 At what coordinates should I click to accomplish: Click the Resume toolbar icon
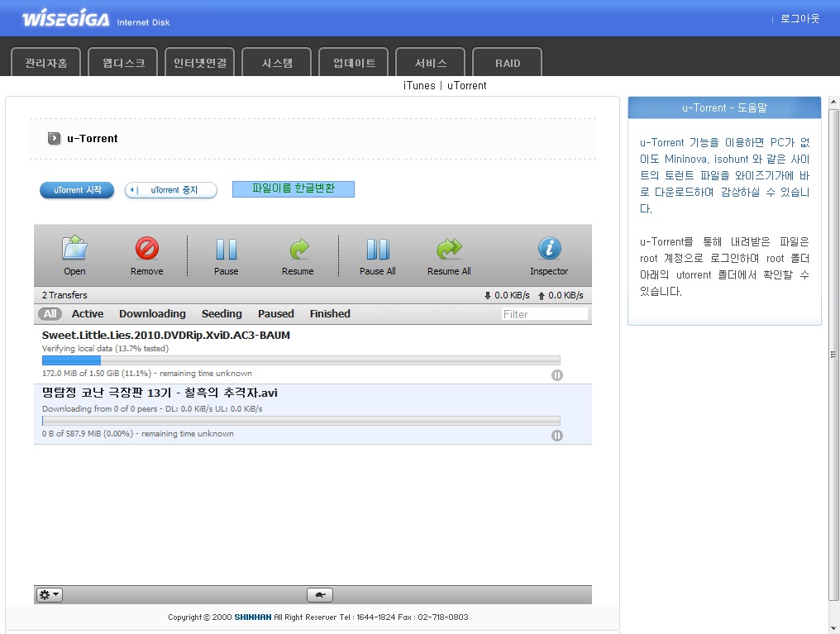(298, 250)
